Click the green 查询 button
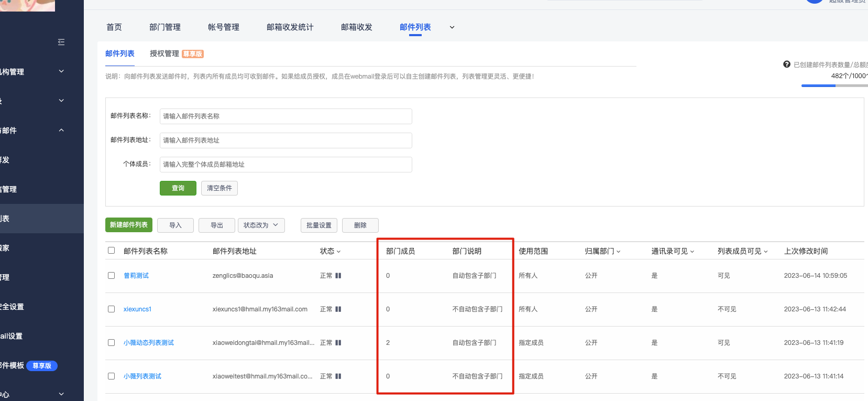 pyautogui.click(x=178, y=188)
